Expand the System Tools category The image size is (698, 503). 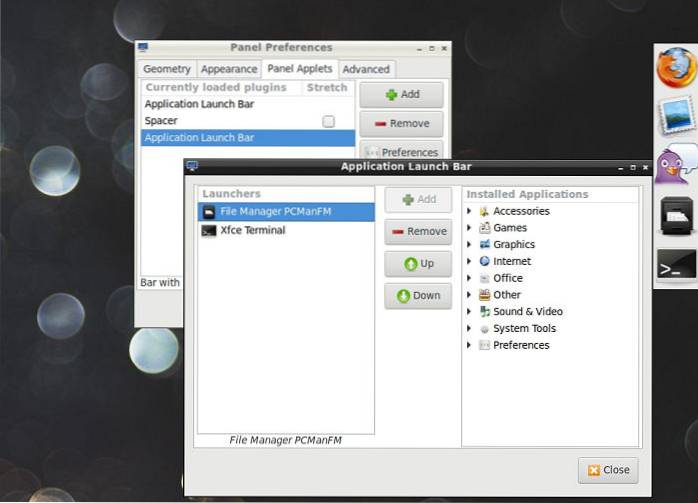[470, 328]
